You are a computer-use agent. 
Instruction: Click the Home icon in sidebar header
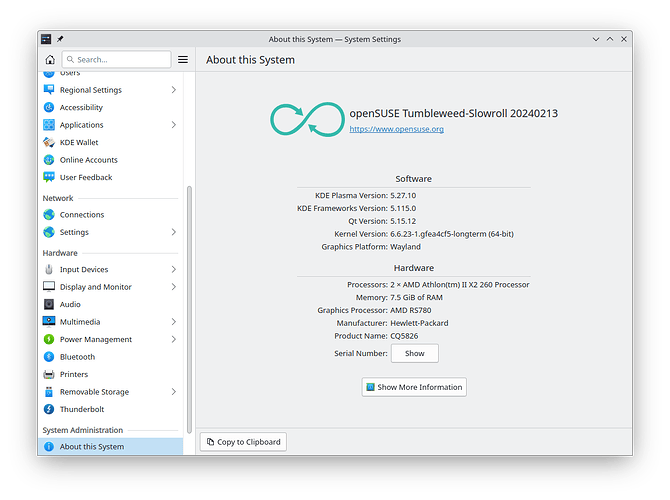click(x=50, y=60)
